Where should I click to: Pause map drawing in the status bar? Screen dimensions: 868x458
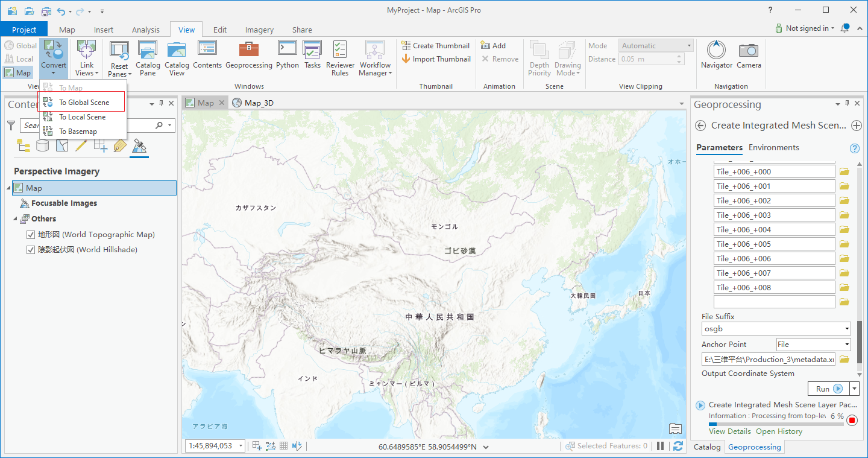[x=661, y=445]
